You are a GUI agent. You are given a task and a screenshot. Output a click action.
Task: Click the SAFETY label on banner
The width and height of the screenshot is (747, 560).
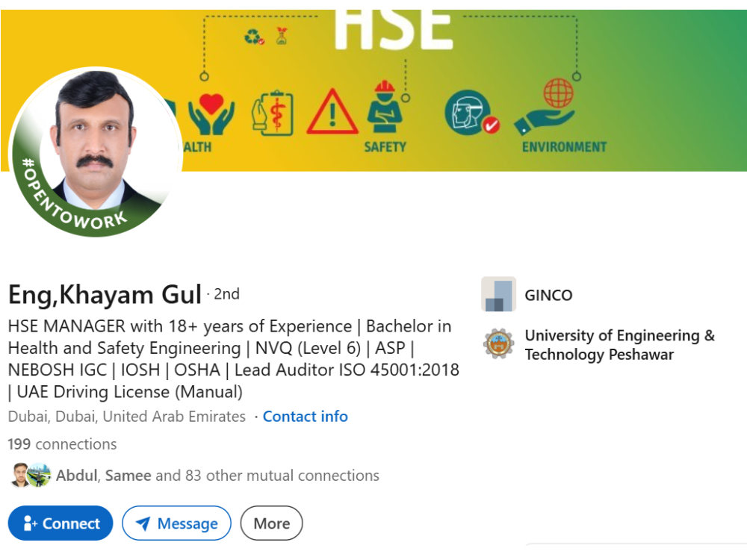tap(385, 146)
